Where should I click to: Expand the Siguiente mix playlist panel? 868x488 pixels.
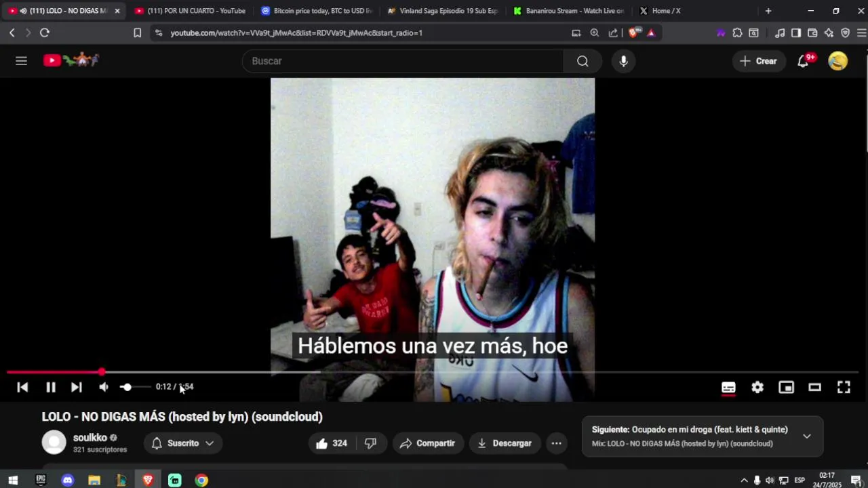point(807,436)
